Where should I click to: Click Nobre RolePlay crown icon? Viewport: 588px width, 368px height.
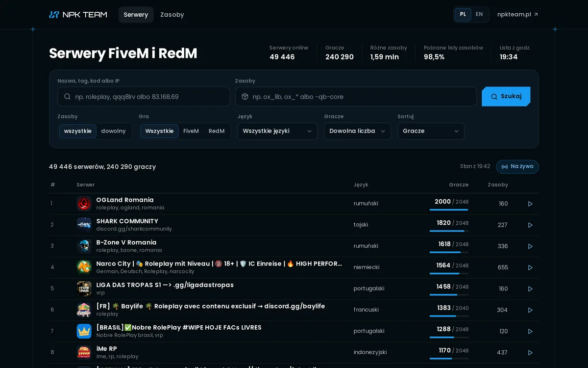(x=84, y=331)
